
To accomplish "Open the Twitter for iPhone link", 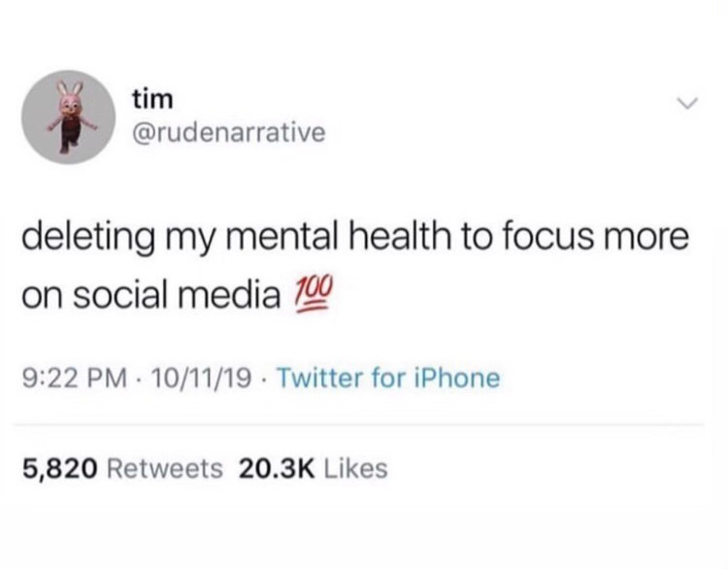I will pyautogui.click(x=388, y=378).
